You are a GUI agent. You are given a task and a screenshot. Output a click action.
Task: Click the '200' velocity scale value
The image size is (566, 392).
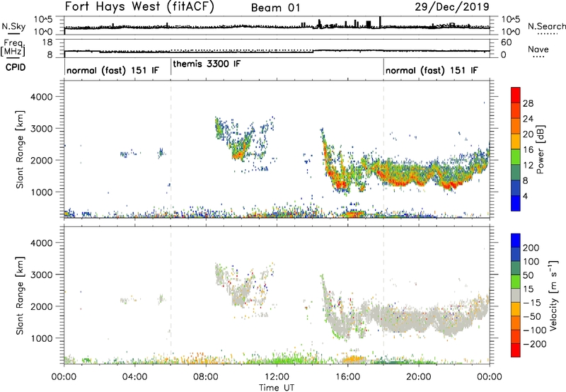531,248
